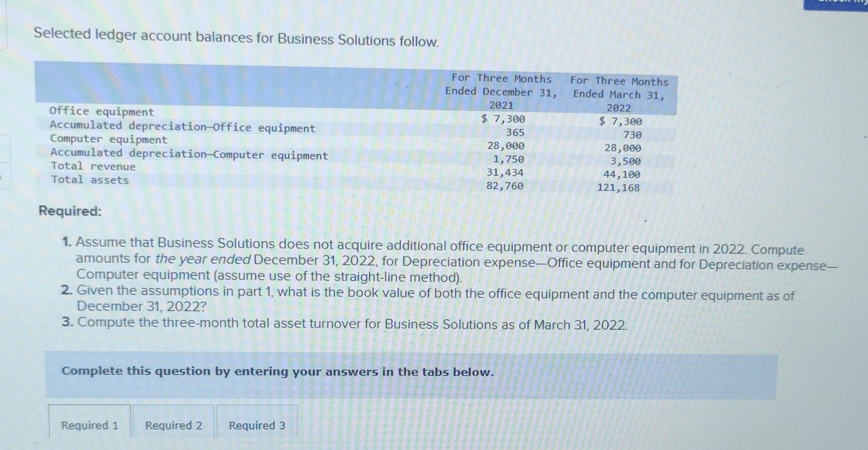Viewport: 868px width, 450px height.
Task: Select the Required 3 tab
Action: click(x=256, y=425)
